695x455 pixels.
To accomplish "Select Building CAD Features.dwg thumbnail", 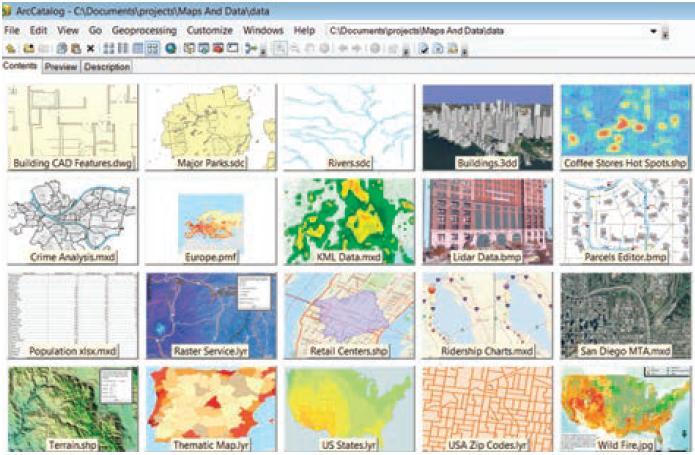I will (x=73, y=128).
